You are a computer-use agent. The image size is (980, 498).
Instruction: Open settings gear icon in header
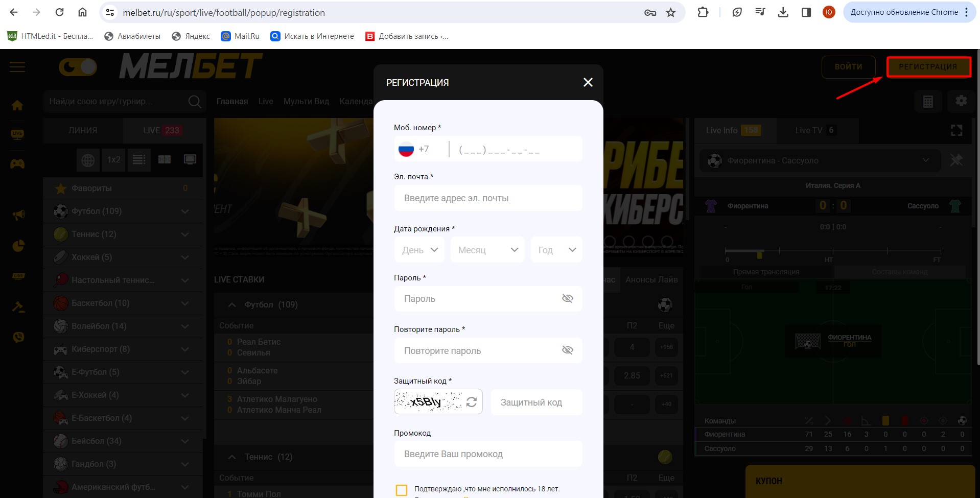coord(961,101)
